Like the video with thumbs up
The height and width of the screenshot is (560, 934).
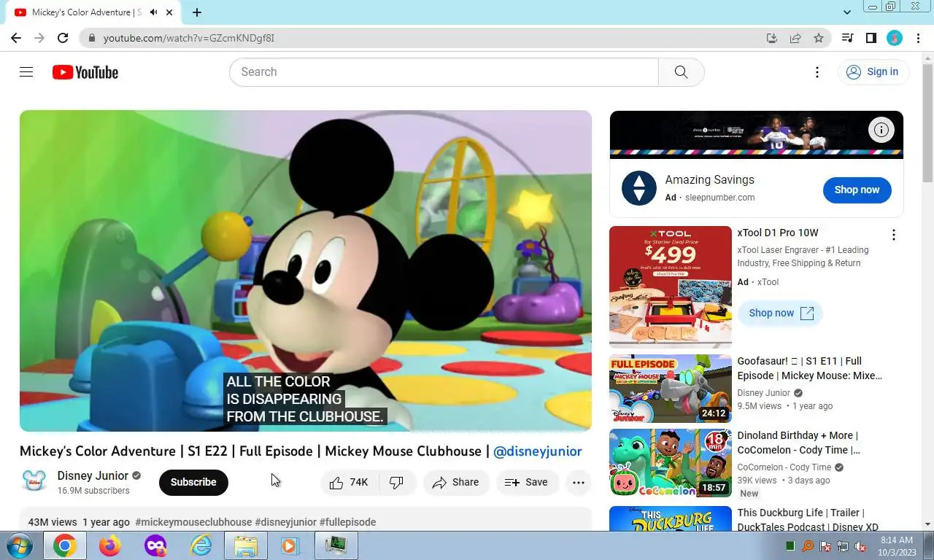(350, 483)
